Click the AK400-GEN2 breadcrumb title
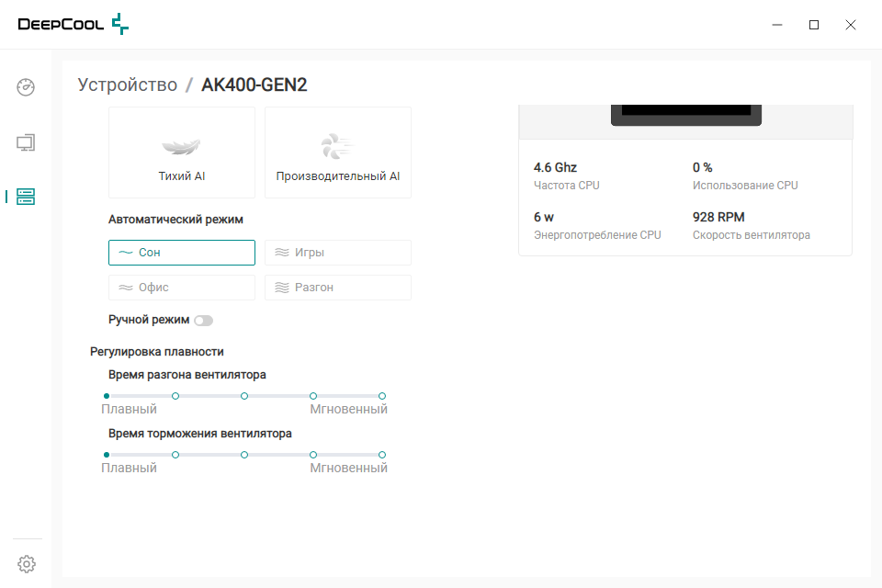Image resolution: width=882 pixels, height=588 pixels. pos(254,85)
